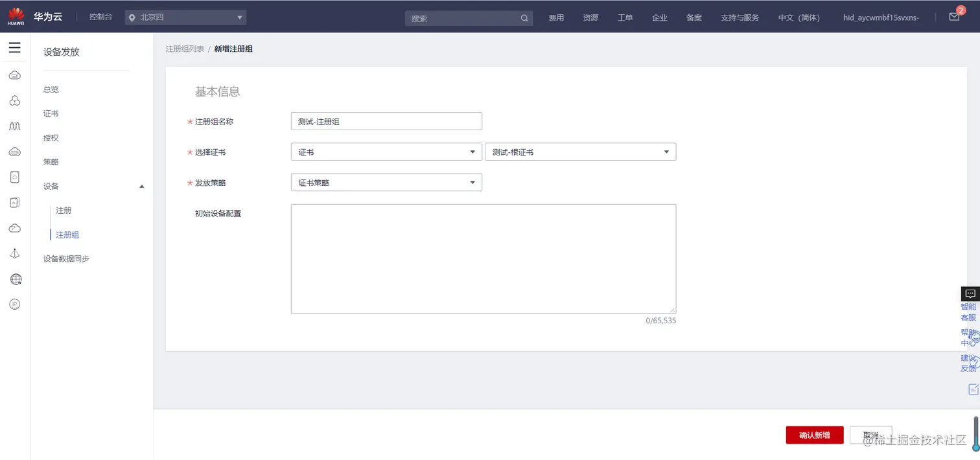980x460 pixels.
Task: Open the 企业 top menu
Action: point(659,17)
